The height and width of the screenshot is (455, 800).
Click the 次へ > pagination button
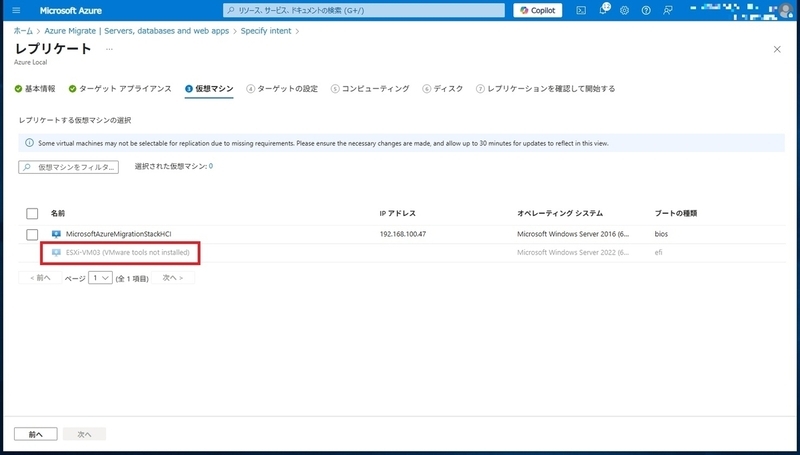tap(172, 278)
